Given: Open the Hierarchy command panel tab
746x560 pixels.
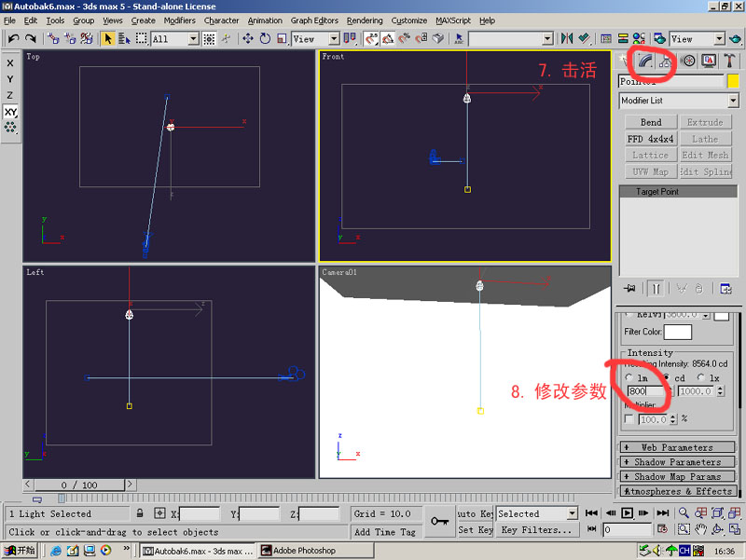Looking at the screenshot, I should pyautogui.click(x=665, y=61).
